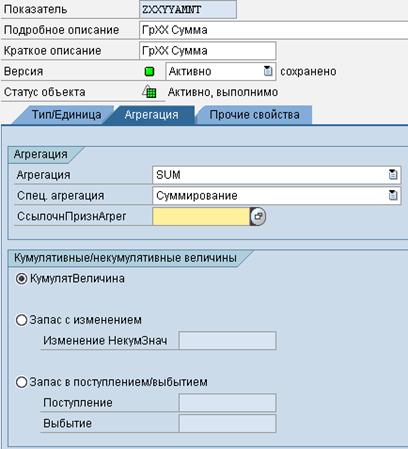Screen dimensions: 408x449
Task: Select the КумулятВеличина radio button
Action: coord(22,278)
